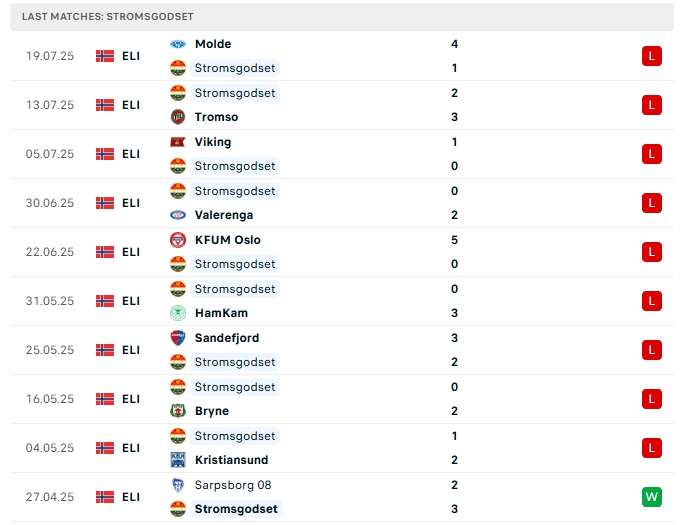Click the 05.07.25 match date
The width and height of the screenshot is (685, 525).
click(50, 154)
